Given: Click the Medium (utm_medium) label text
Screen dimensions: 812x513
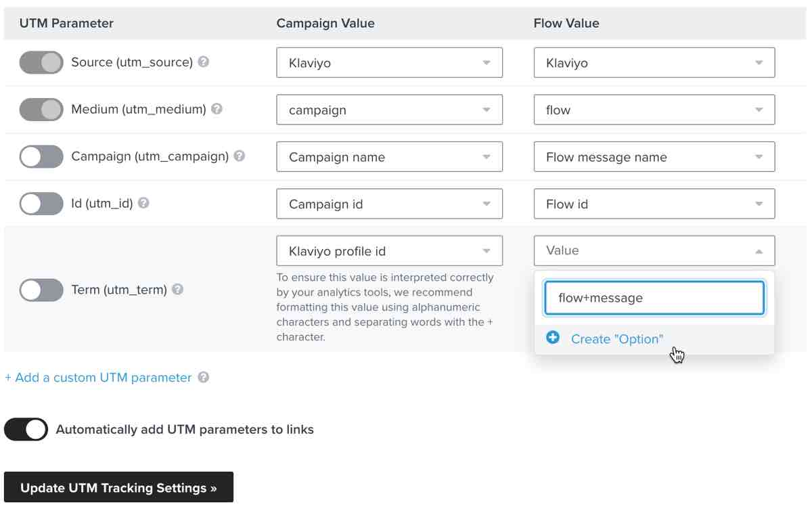Looking at the screenshot, I should (x=139, y=108).
